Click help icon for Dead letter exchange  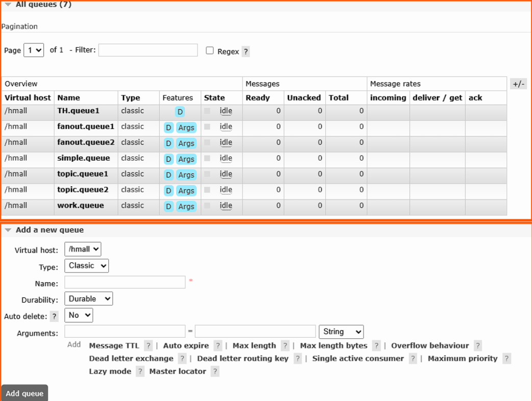[x=182, y=359]
